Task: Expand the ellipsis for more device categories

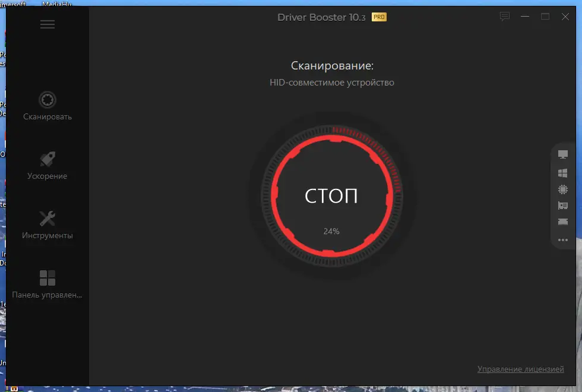Action: coord(562,240)
